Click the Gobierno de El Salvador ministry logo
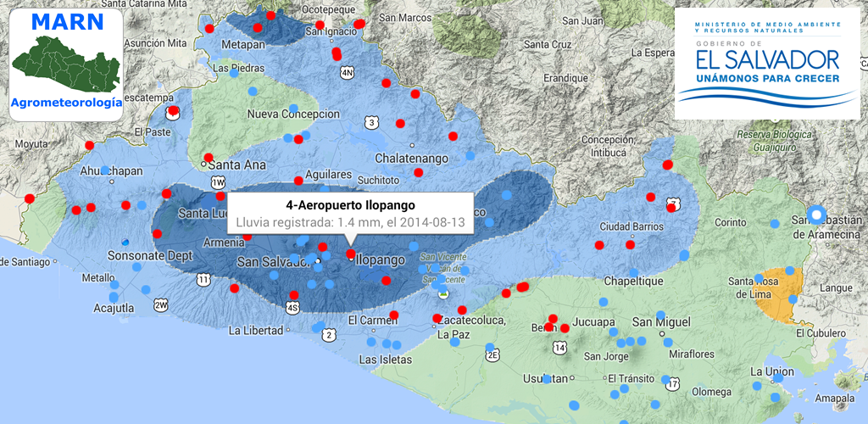Image resolution: width=868 pixels, height=424 pixels. [x=767, y=63]
